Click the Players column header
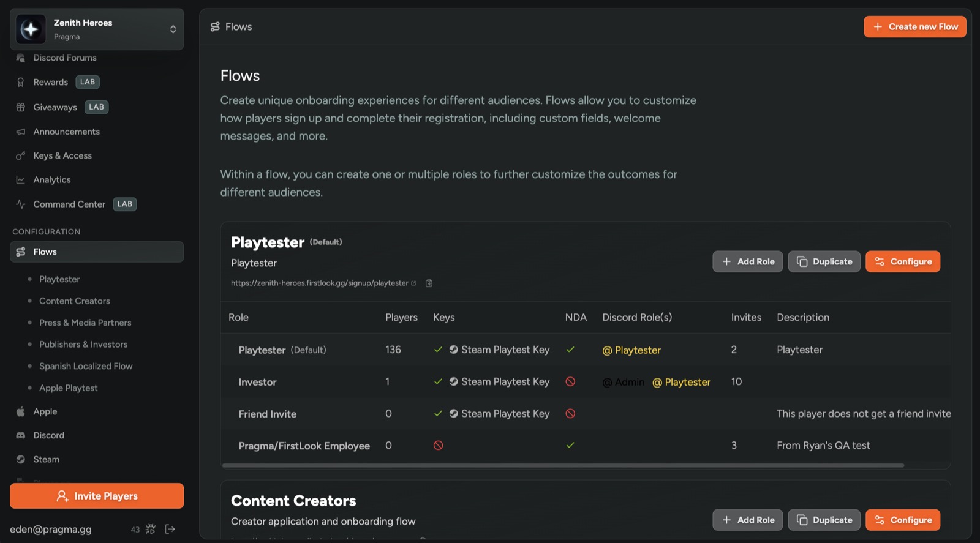This screenshot has width=980, height=543. [x=401, y=317]
